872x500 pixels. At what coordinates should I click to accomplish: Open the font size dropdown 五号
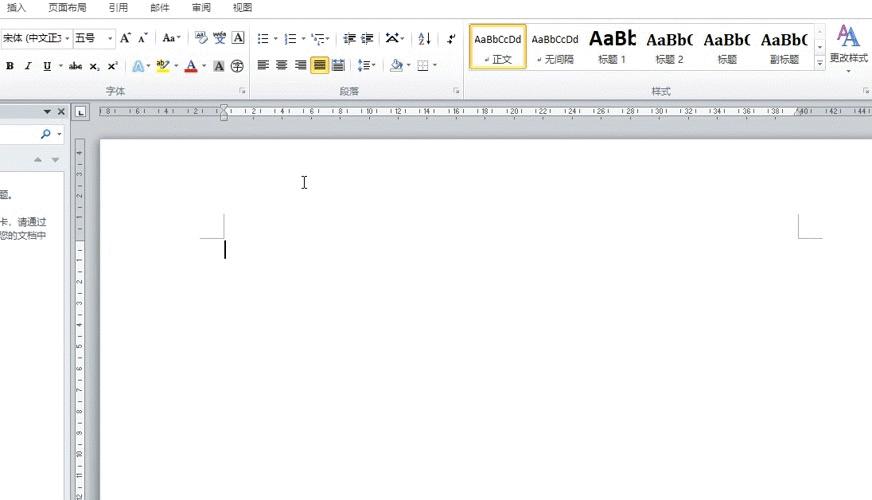110,38
